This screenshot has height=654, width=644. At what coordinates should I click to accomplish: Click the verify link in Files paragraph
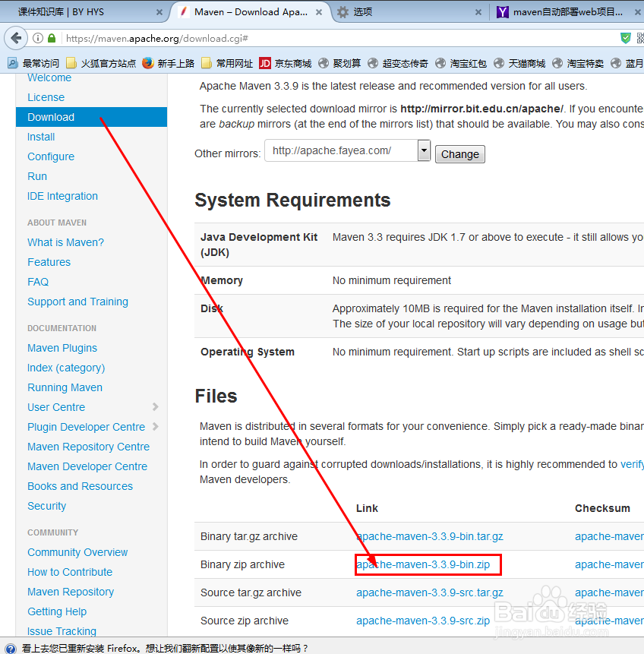click(633, 465)
